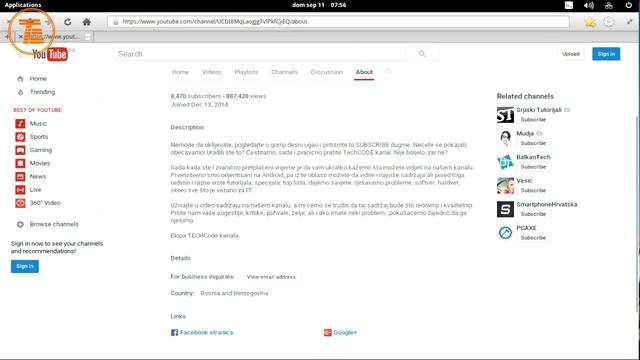Open the browser gear menu icon
This screenshot has width=640, height=360.
pos(609,22)
